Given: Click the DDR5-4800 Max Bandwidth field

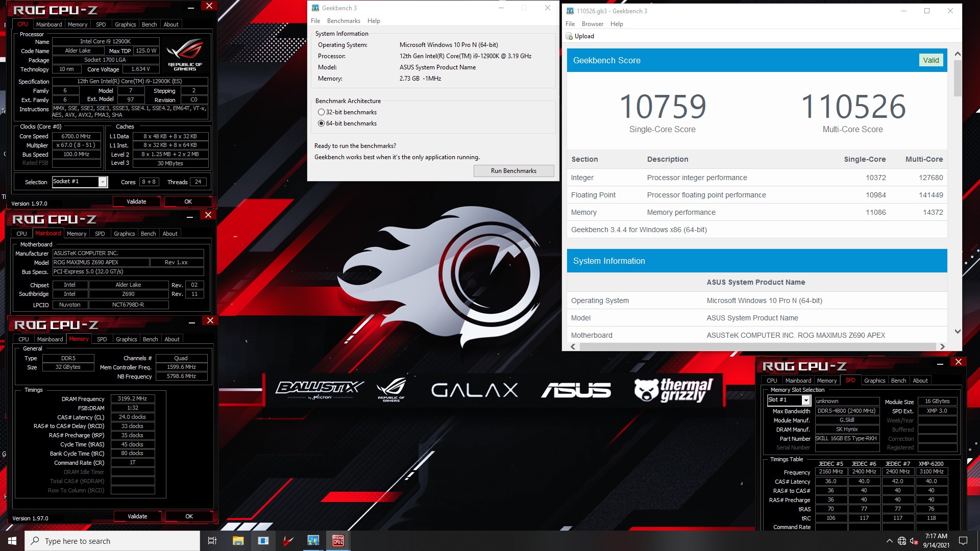Looking at the screenshot, I should [847, 411].
